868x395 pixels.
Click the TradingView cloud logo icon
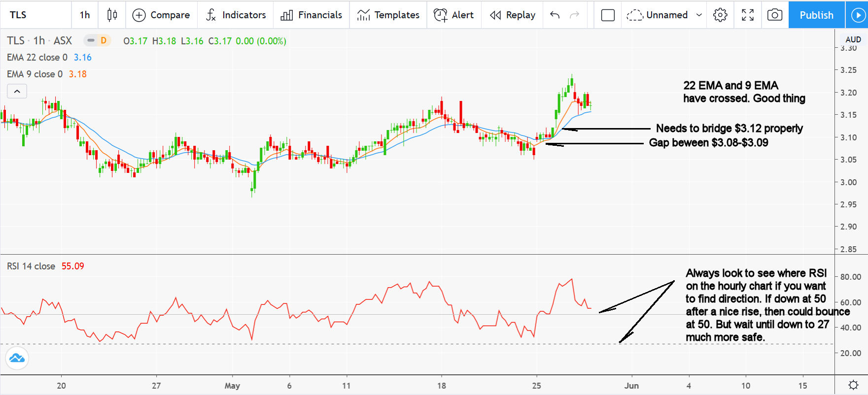pos(17,358)
